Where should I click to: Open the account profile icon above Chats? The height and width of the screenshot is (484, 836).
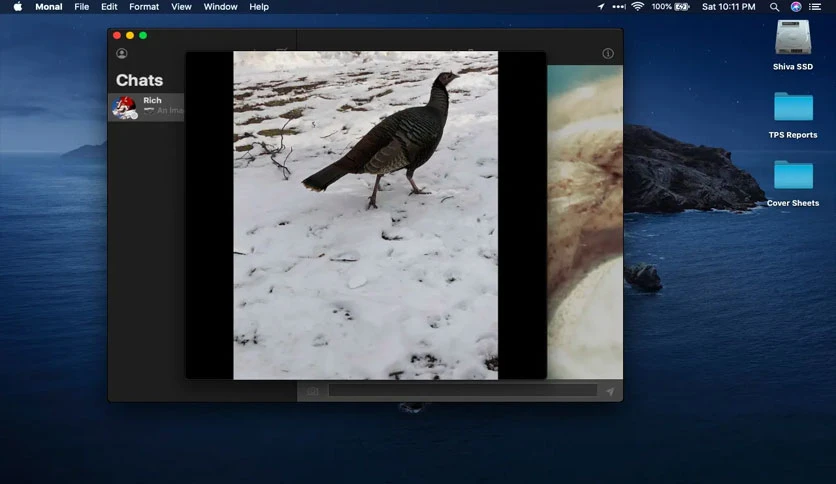pyautogui.click(x=122, y=53)
